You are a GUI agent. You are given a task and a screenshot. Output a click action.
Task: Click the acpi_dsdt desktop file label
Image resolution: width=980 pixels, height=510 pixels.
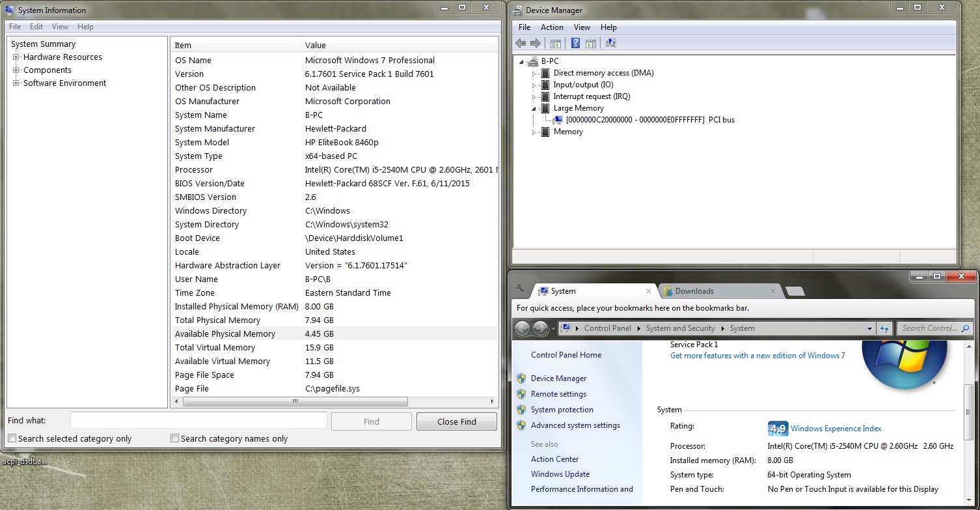coord(25,462)
